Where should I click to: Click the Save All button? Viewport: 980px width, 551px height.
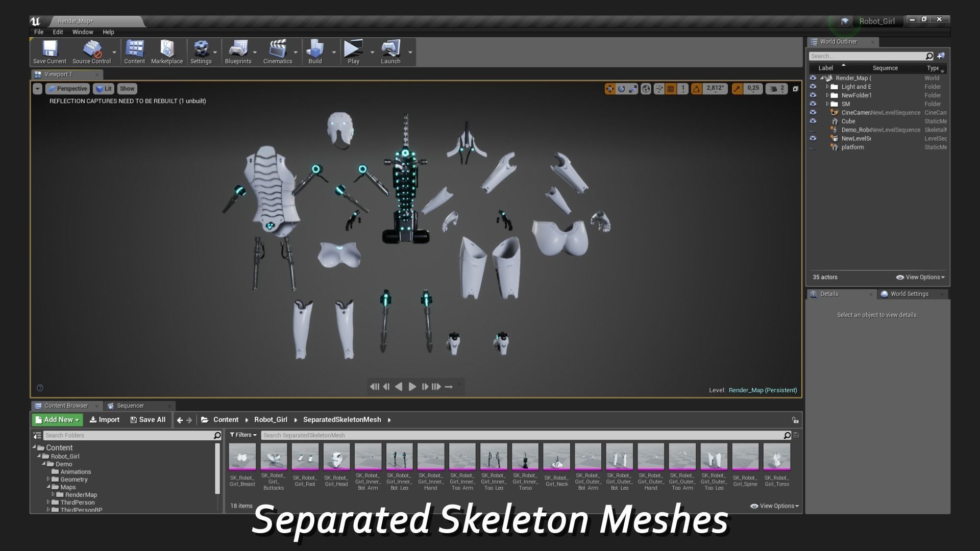click(x=148, y=420)
